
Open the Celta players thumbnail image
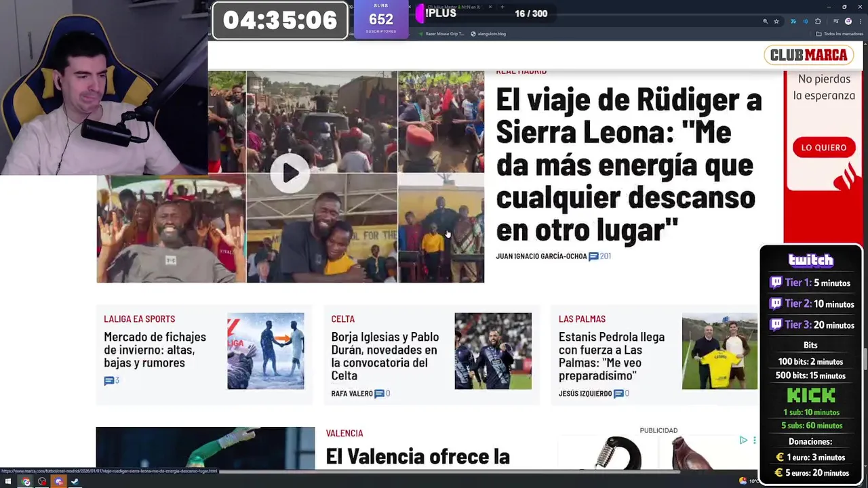tap(493, 351)
